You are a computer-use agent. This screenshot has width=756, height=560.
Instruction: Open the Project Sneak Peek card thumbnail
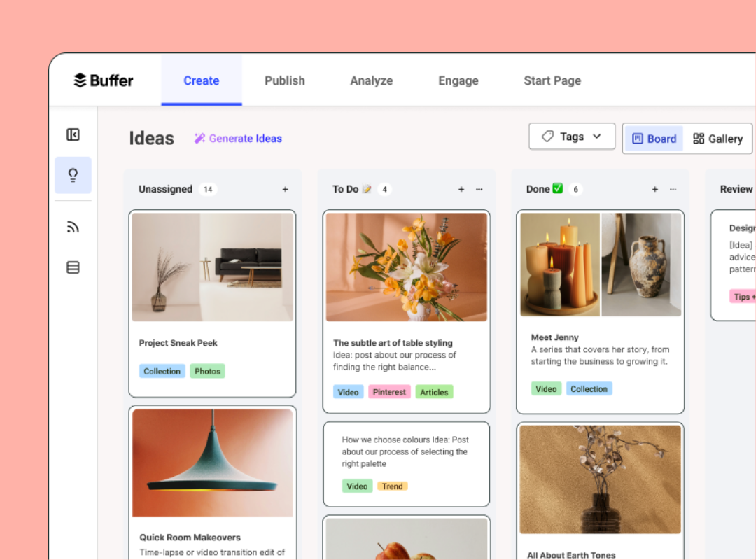[212, 266]
